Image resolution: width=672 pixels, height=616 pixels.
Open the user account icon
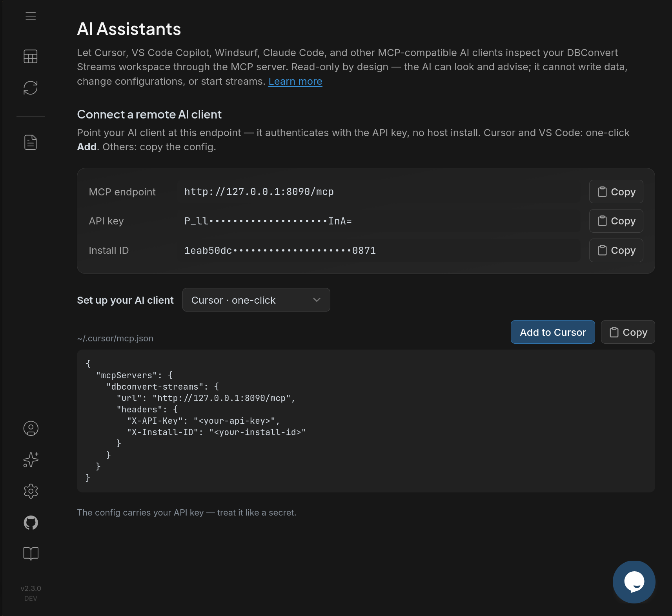tap(31, 428)
